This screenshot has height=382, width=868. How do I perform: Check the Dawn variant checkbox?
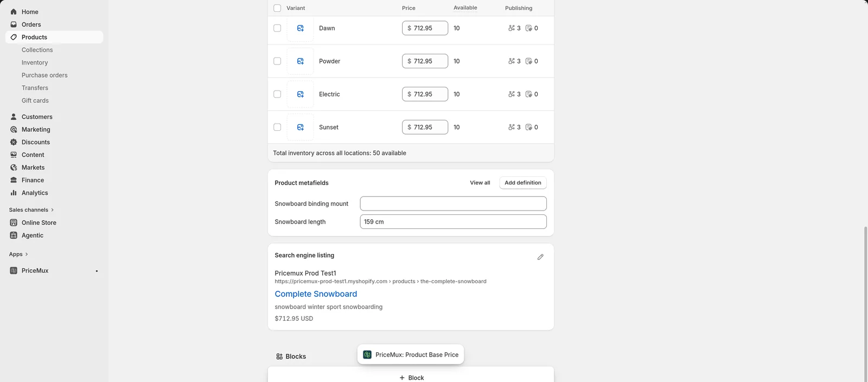pyautogui.click(x=277, y=28)
